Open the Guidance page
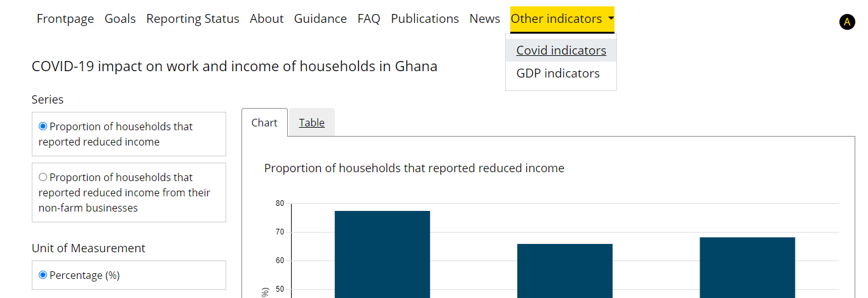 point(320,19)
